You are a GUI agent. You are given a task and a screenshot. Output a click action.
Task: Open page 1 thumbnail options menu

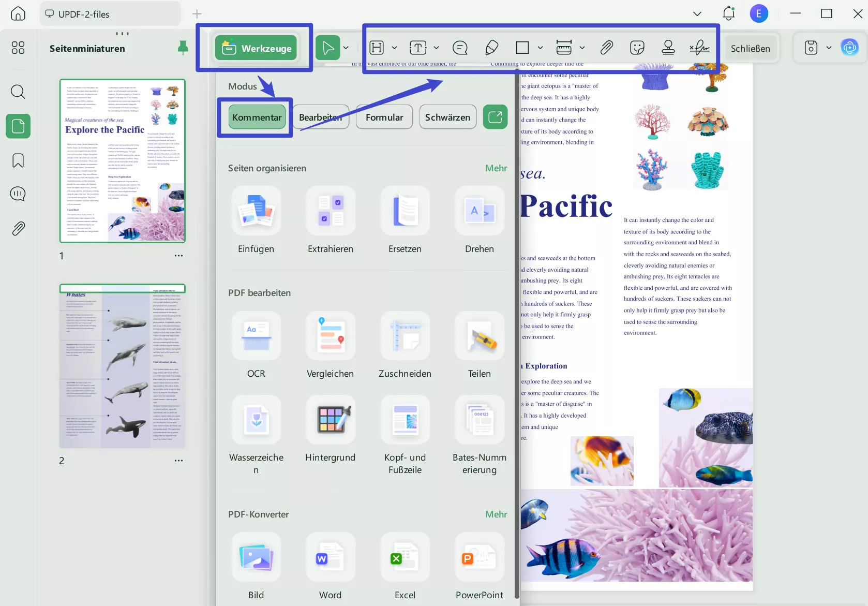coord(178,256)
